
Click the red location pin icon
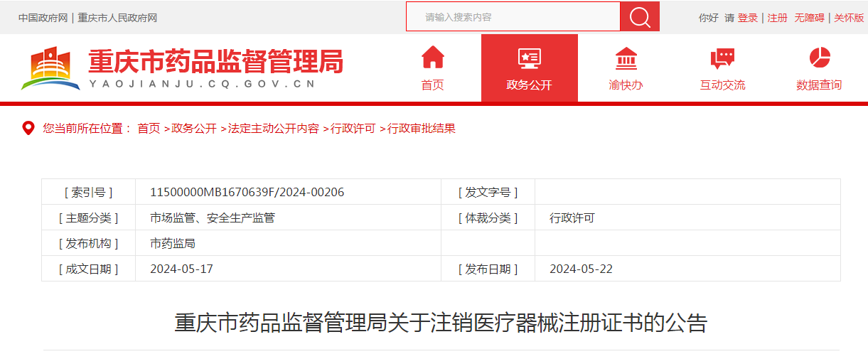pyautogui.click(x=28, y=129)
